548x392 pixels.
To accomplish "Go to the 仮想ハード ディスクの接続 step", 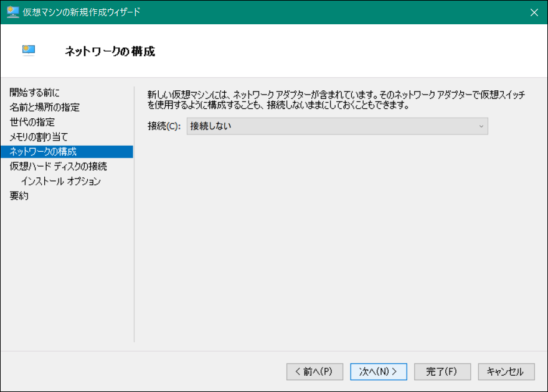I will [x=58, y=167].
